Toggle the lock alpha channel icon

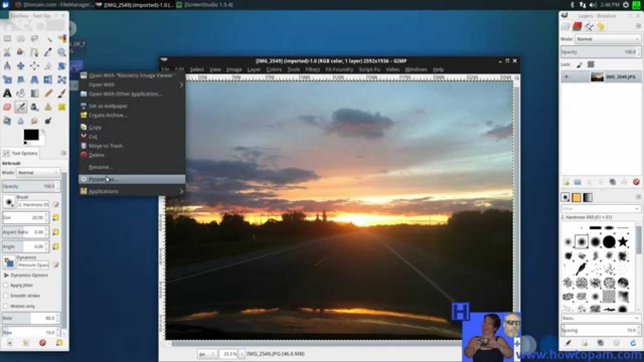[591, 64]
